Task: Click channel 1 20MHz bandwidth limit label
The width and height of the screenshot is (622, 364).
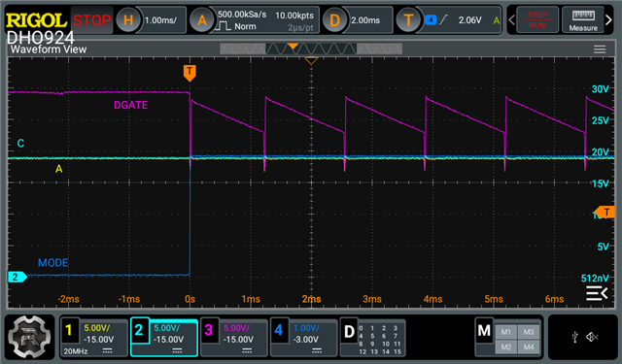Action: [x=76, y=351]
